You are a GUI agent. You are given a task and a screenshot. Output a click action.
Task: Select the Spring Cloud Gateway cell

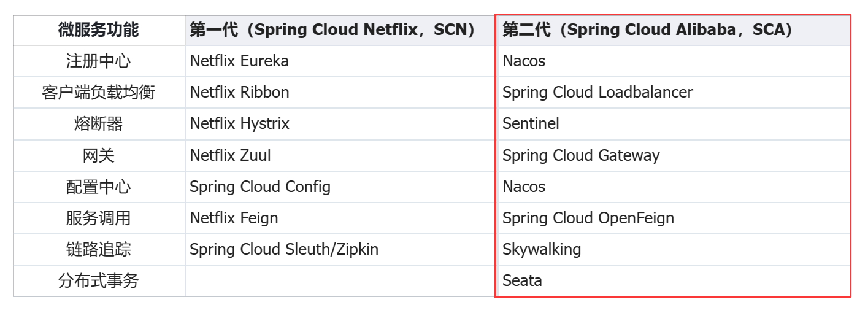point(674,155)
